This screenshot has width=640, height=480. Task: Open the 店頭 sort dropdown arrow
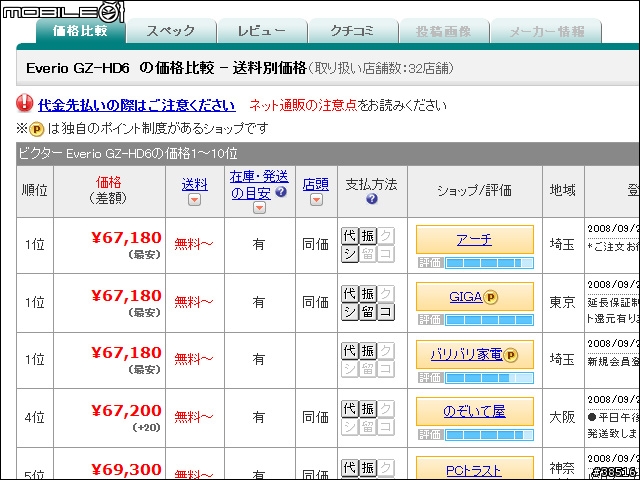point(316,200)
